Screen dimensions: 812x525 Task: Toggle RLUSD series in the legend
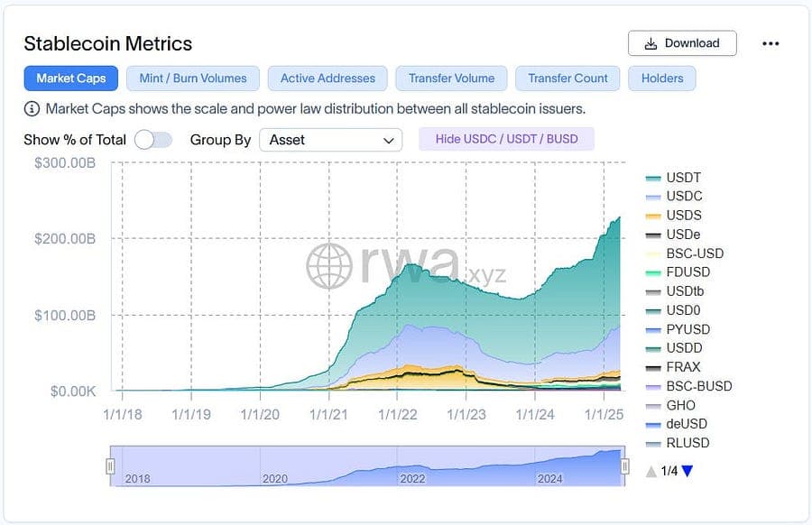point(678,443)
